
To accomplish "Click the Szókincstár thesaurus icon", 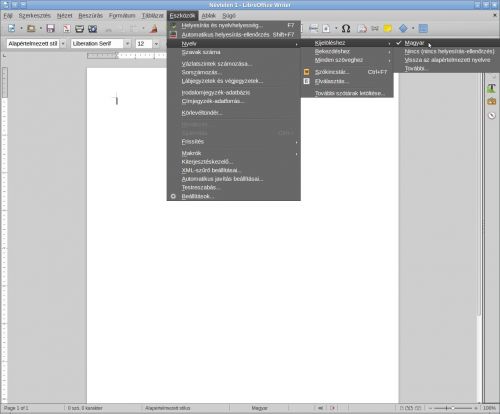I will click(307, 72).
